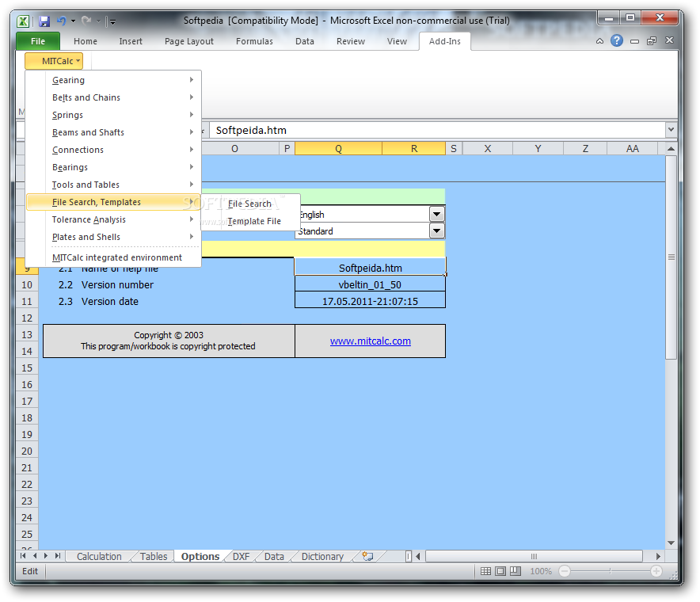Switch to the Home ribbon tab
The height and width of the screenshot is (602, 700).
point(86,41)
